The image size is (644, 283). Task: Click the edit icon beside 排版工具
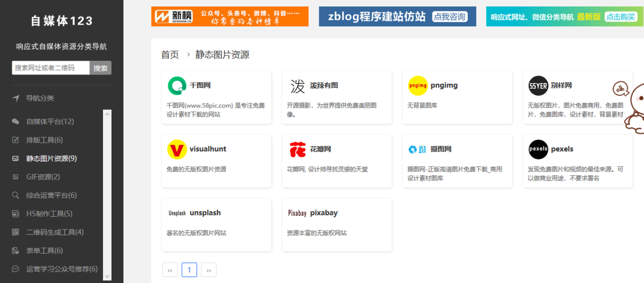point(16,140)
